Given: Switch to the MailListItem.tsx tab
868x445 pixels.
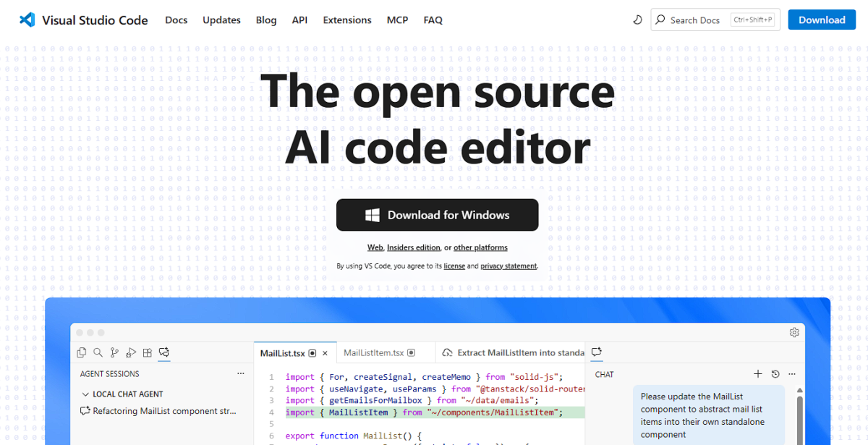Looking at the screenshot, I should point(373,353).
